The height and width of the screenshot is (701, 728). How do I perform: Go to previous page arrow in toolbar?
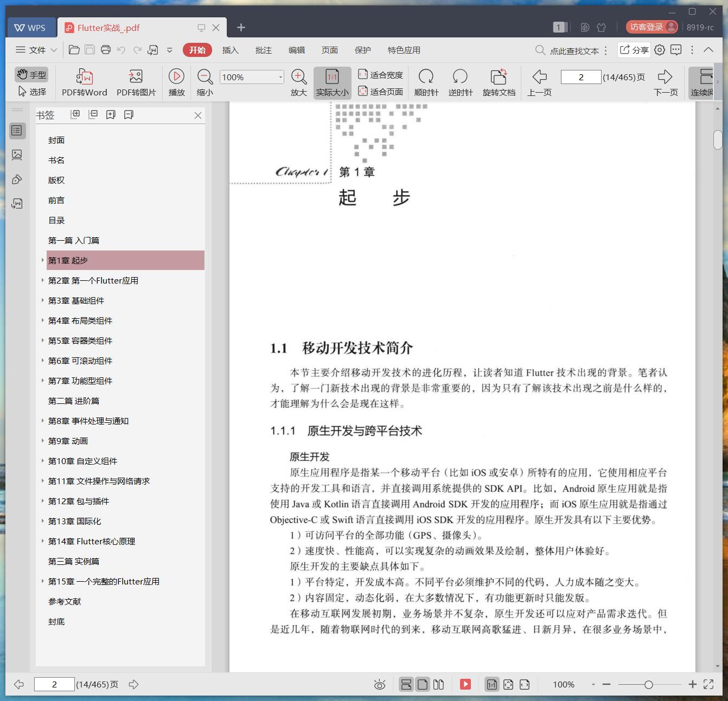(539, 82)
